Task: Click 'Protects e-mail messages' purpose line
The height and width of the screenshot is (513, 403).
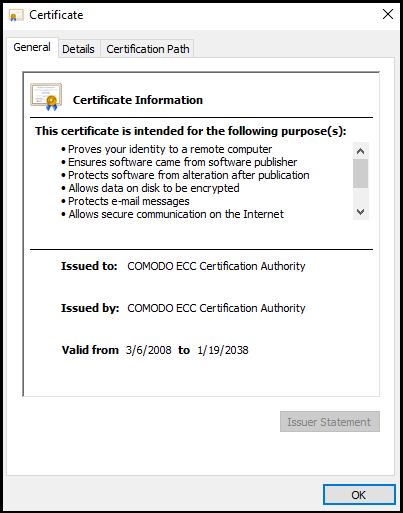Action: coord(129,201)
